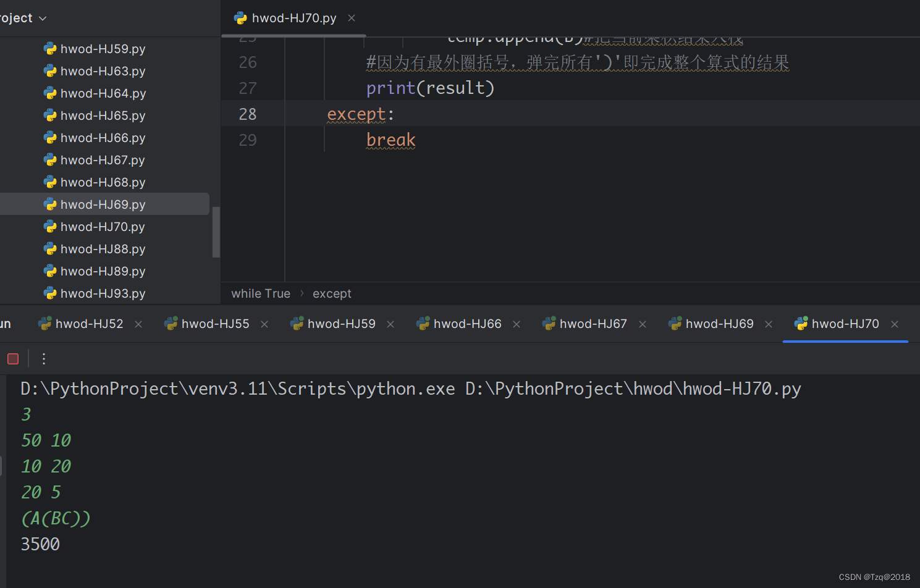Click Python icon beside hwod-HJ64.py
This screenshot has height=588, width=920.
pyautogui.click(x=50, y=93)
